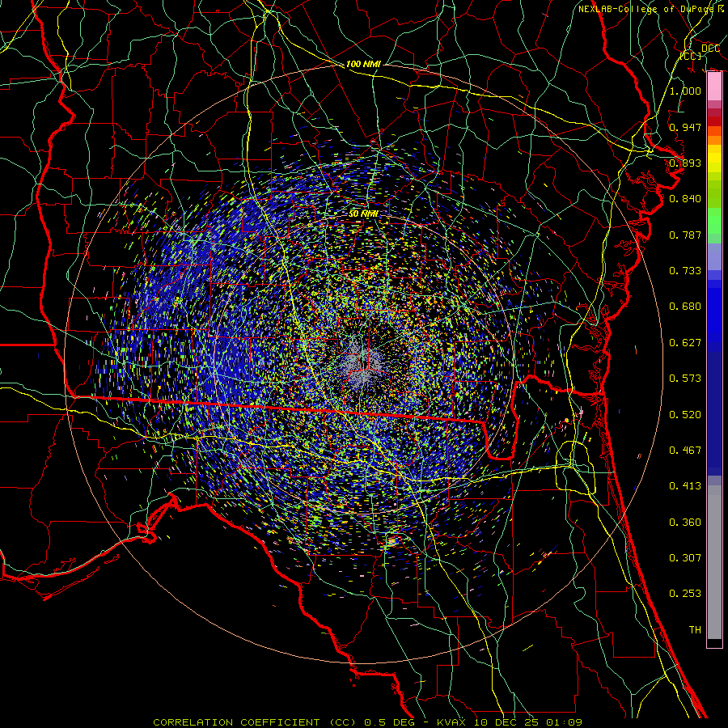Viewport: 728px width, 728px height.
Task: Click the Correlation Coefficient caption at bottom
Action: pos(368,722)
